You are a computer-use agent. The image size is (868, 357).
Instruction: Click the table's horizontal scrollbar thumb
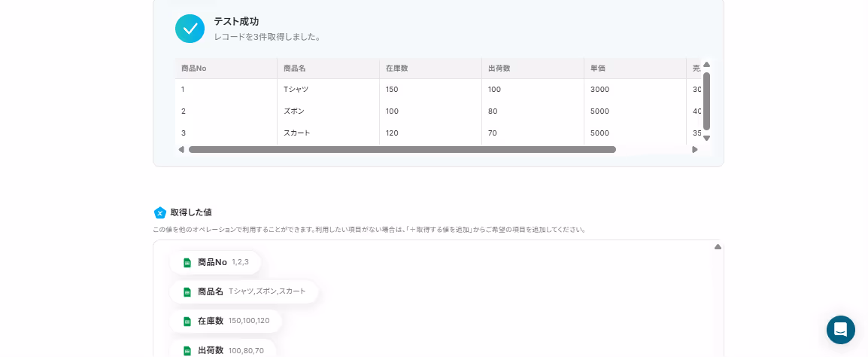pos(402,150)
